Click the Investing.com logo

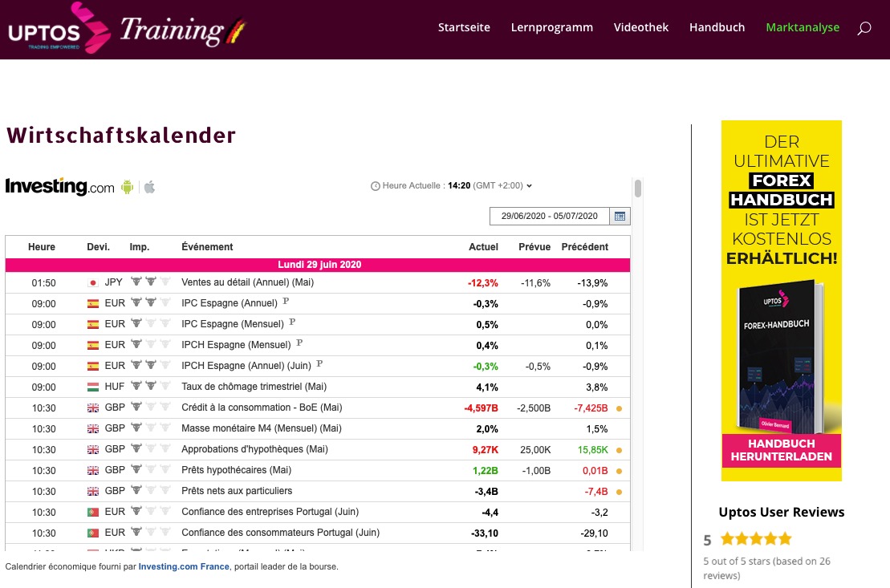[x=60, y=186]
